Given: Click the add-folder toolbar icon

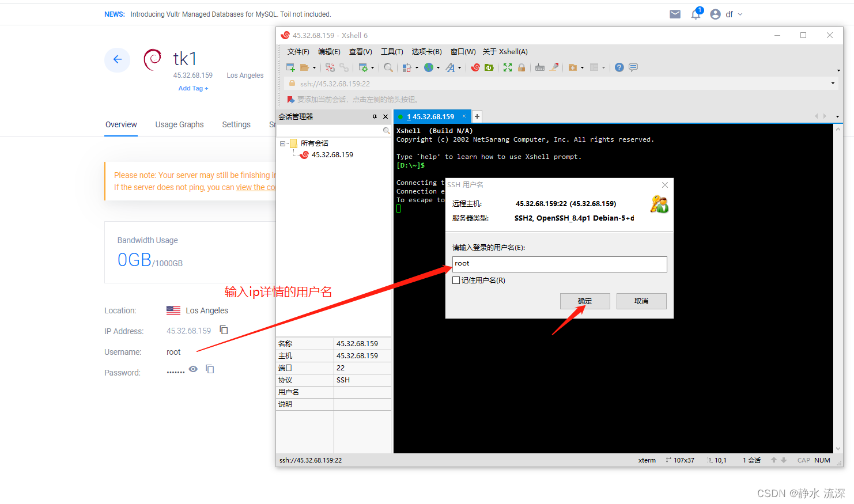Looking at the screenshot, I should click(573, 67).
